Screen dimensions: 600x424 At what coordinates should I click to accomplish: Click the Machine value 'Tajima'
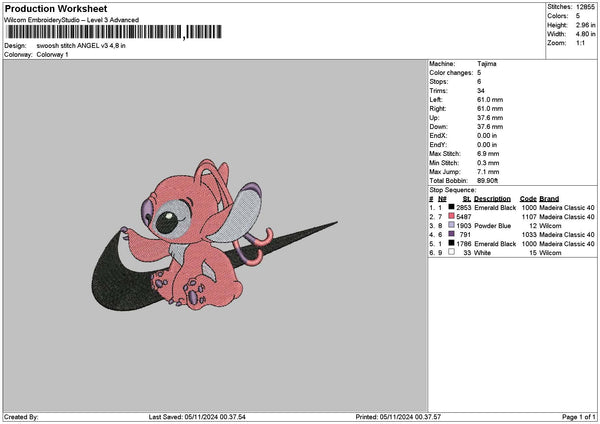point(487,64)
